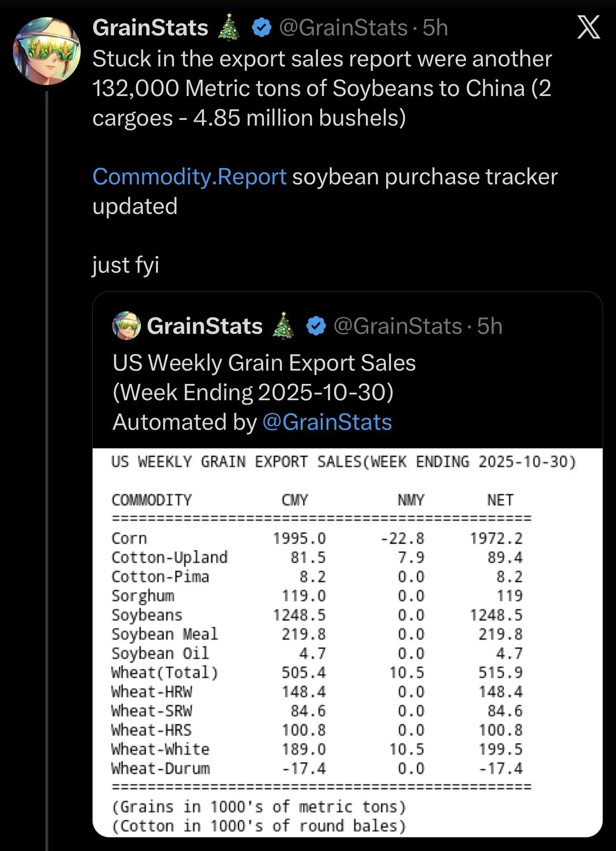Open the X logo in the corner
The image size is (616, 851).
tap(588, 27)
